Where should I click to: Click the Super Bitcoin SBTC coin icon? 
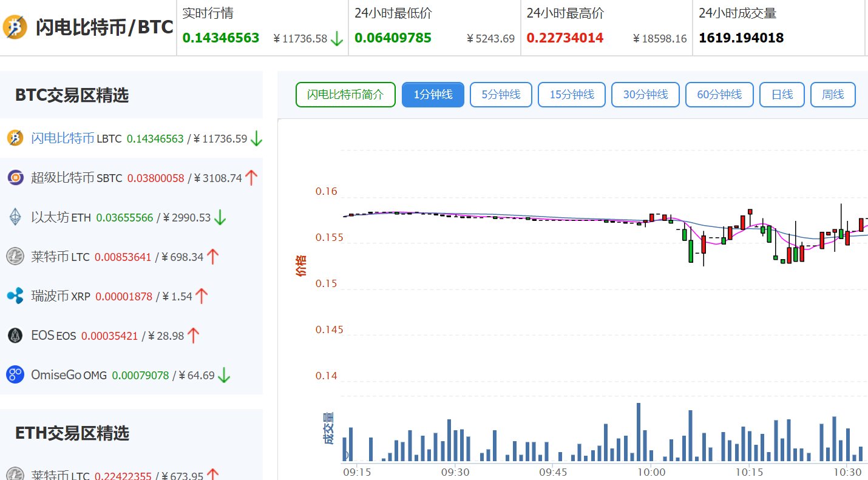[x=15, y=178]
